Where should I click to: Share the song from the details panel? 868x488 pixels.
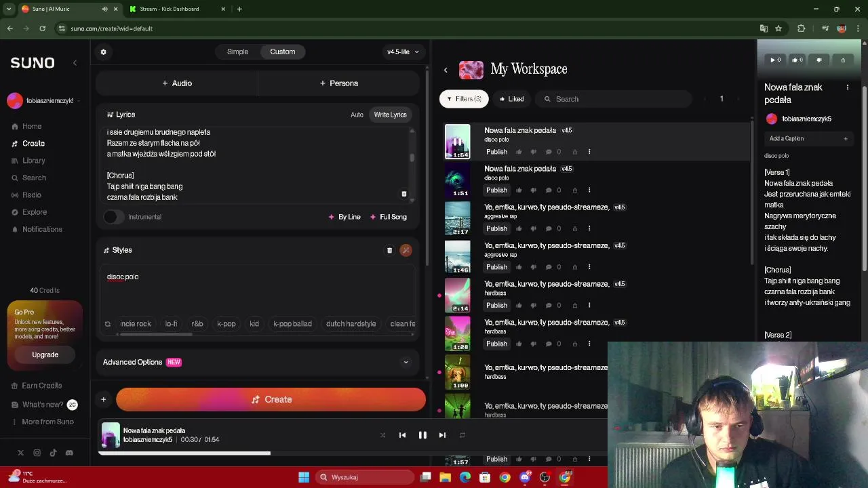(843, 60)
